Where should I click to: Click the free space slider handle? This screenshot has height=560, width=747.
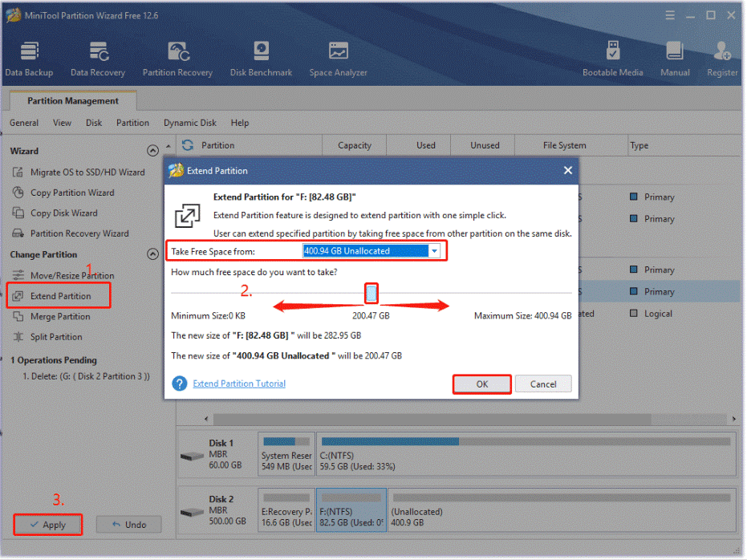click(x=371, y=293)
